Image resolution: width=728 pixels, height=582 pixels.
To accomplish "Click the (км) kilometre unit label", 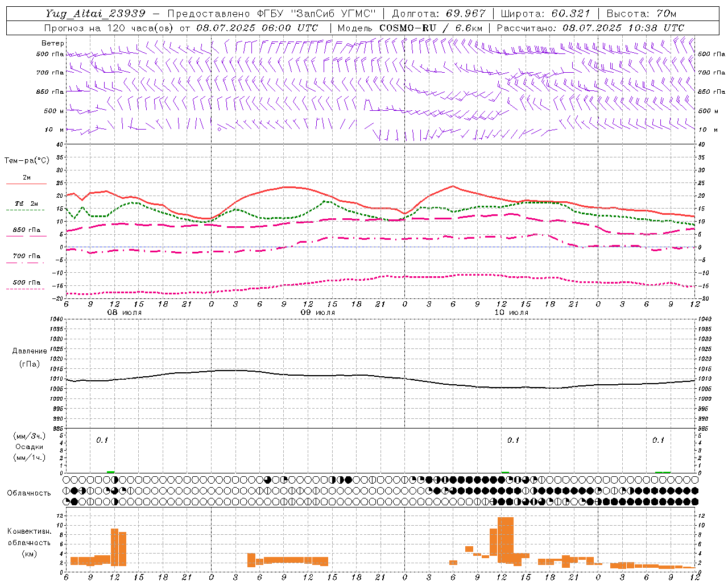I will point(29,553).
